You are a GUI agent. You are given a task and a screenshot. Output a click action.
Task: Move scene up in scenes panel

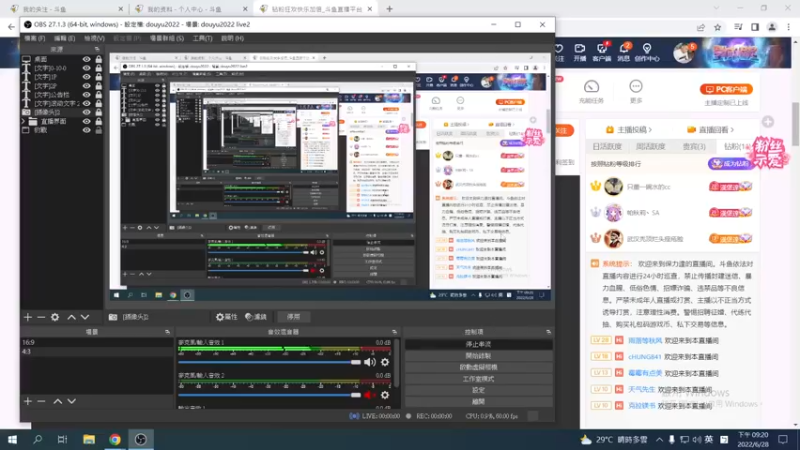point(58,401)
